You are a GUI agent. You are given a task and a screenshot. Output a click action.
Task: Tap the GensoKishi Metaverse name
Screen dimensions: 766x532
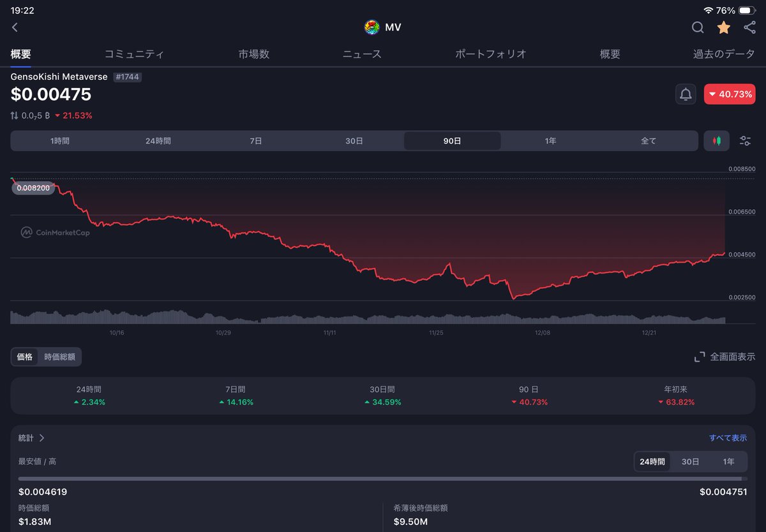(59, 77)
